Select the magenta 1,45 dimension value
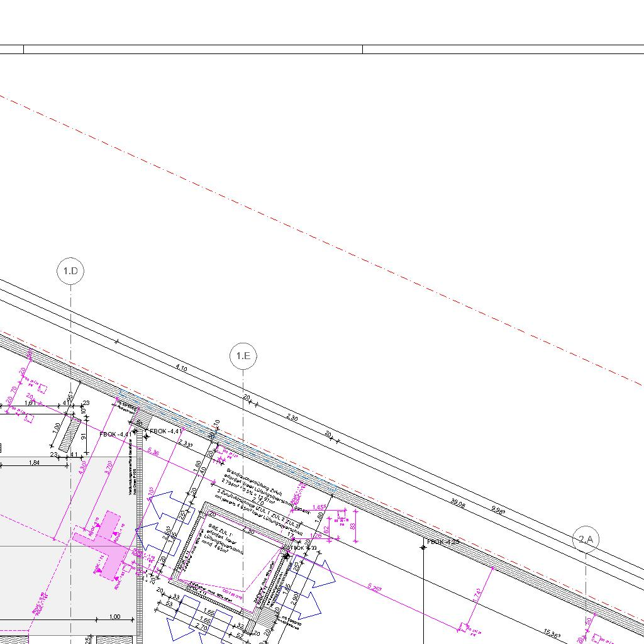 click(x=319, y=507)
